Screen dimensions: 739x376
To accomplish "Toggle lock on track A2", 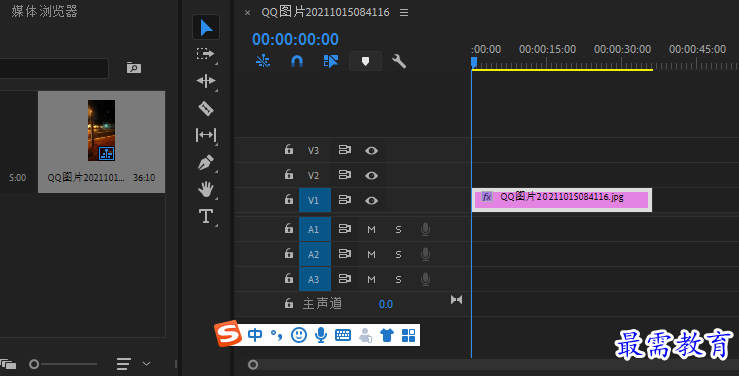I will (289, 253).
